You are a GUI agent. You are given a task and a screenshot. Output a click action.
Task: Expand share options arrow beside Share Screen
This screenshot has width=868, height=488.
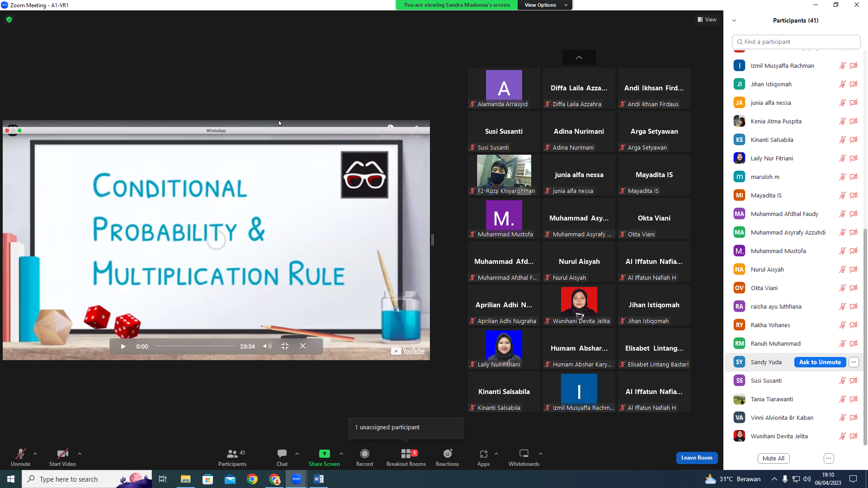(341, 454)
